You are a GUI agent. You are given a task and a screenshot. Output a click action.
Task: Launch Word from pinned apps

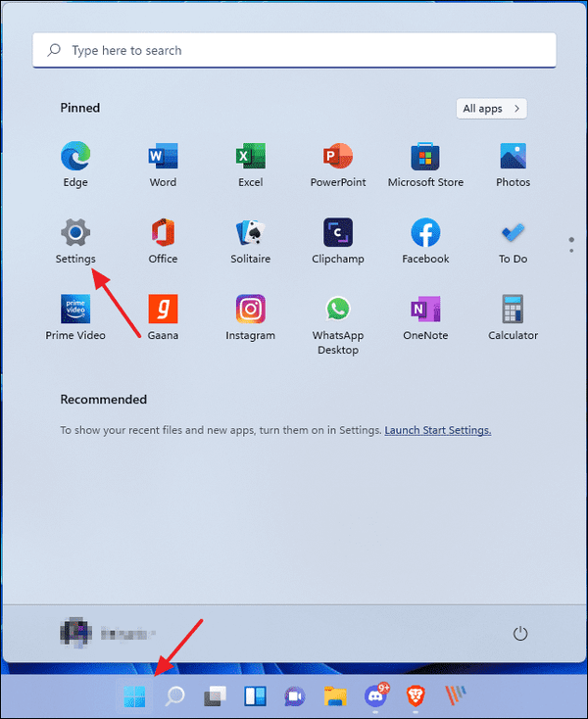163,165
